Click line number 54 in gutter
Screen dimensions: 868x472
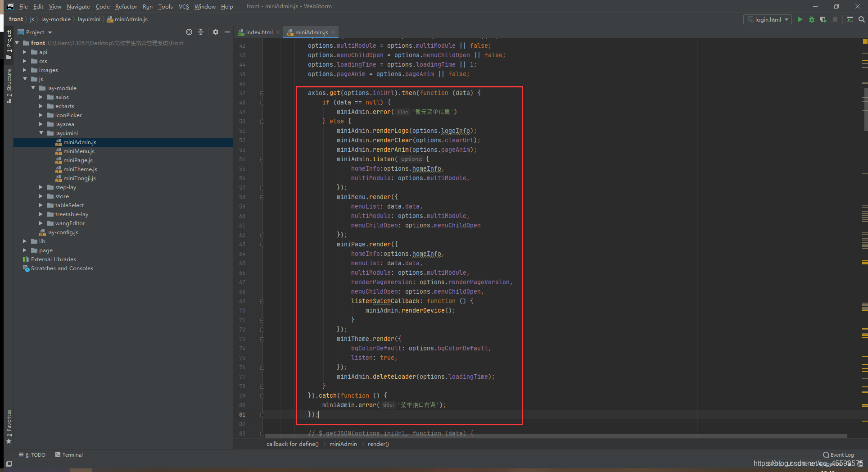point(242,159)
